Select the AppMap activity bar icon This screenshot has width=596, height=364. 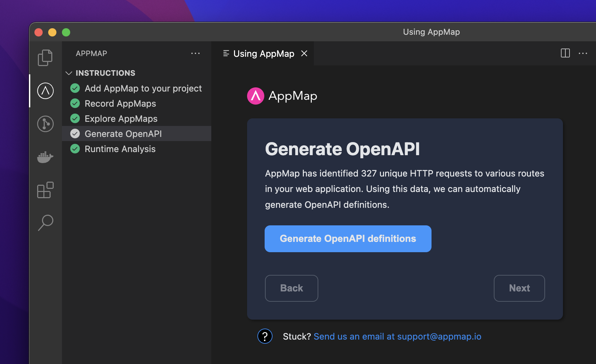tap(45, 91)
